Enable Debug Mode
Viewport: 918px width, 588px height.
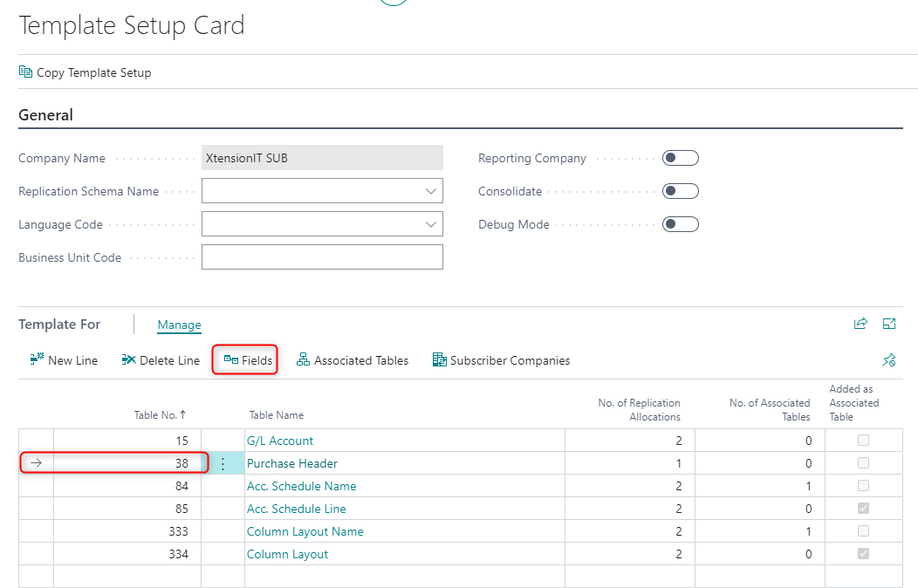click(x=680, y=224)
